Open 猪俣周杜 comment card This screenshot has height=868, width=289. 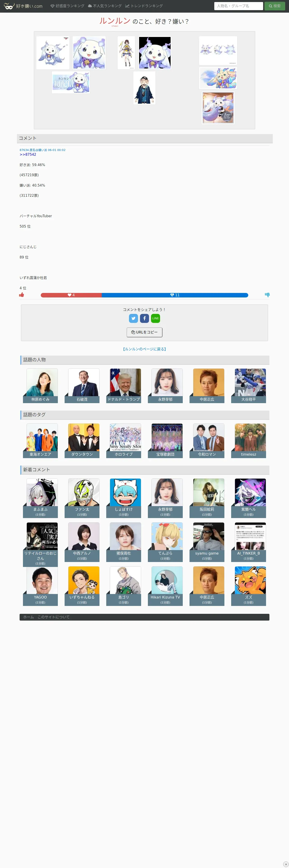tap(124, 542)
